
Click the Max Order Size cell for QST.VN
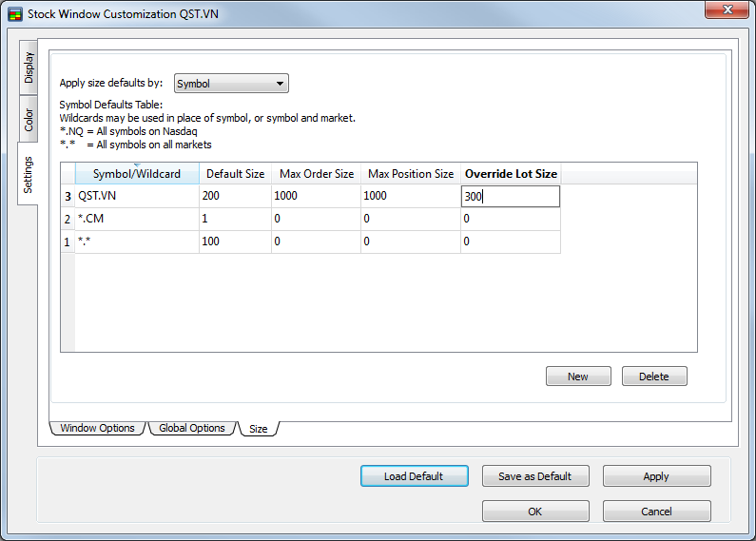(315, 196)
